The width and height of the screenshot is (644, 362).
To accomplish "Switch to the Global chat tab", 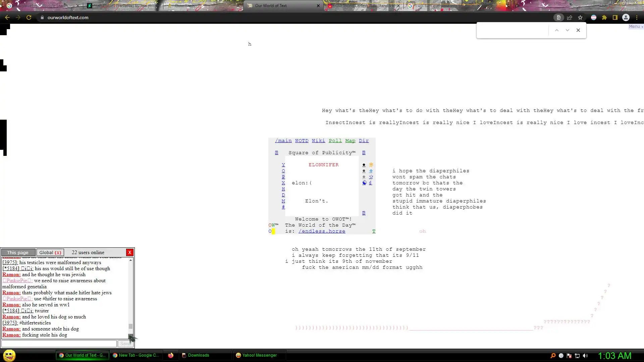I will click(50, 252).
